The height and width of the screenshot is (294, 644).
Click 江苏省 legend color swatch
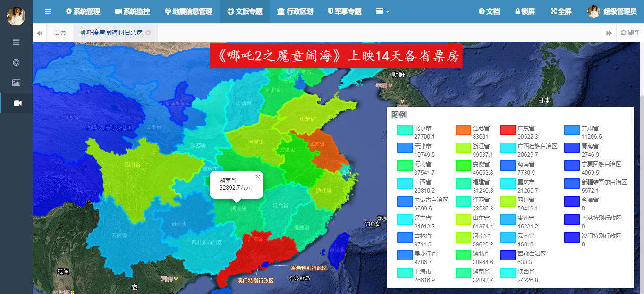[x=463, y=130]
